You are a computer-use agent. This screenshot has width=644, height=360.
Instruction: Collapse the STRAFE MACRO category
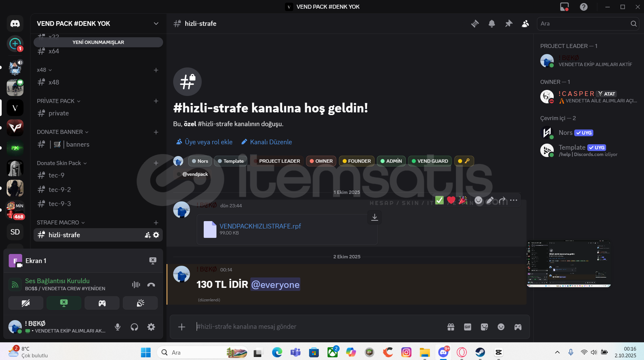61,222
